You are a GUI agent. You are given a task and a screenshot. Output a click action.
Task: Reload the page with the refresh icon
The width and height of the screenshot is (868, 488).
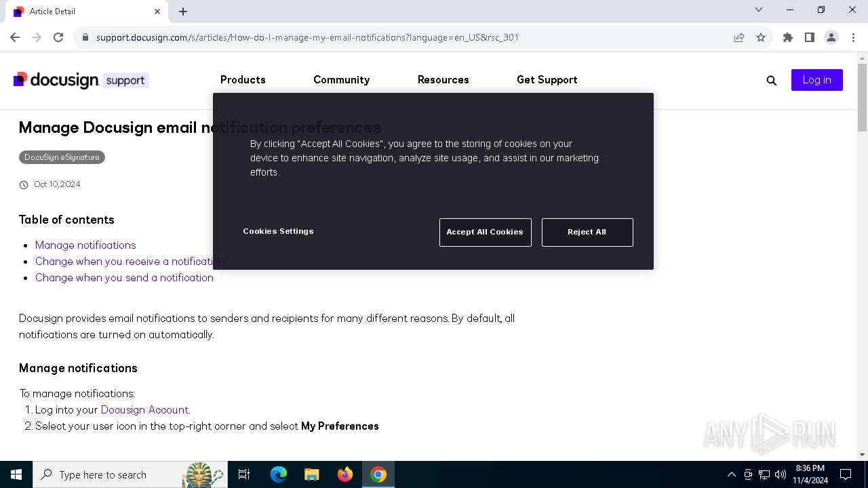click(x=58, y=37)
